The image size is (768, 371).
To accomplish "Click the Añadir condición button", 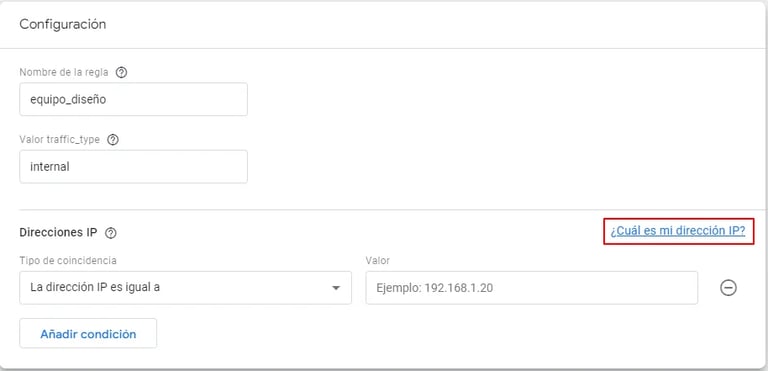I will [88, 334].
